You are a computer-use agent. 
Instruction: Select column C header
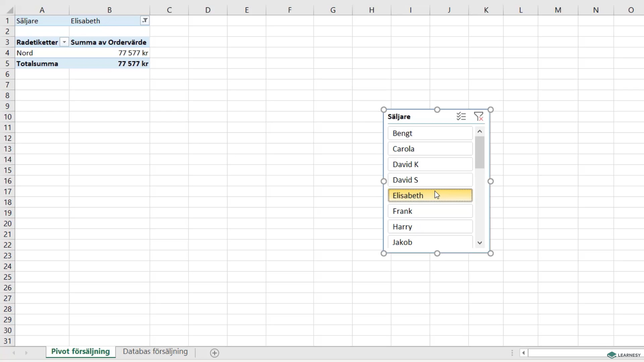(x=169, y=10)
